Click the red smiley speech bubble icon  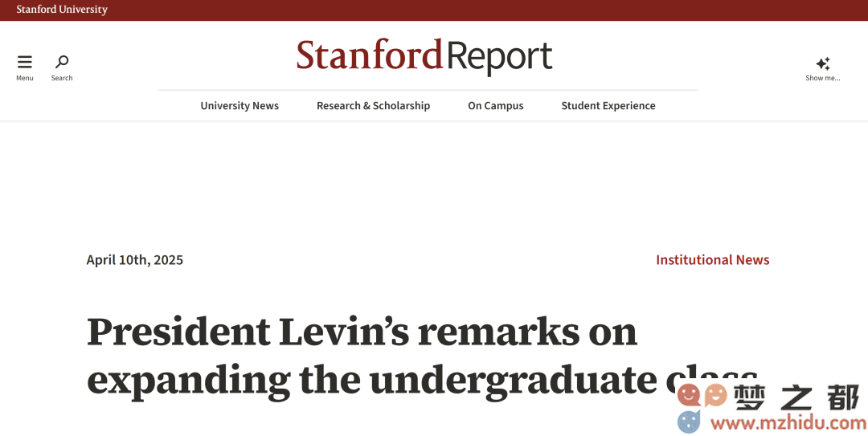click(x=690, y=395)
